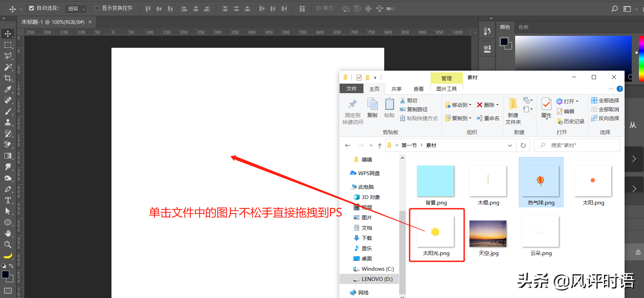Switch to the 色板 panel tab
This screenshot has width=644, height=298.
coord(523,27)
